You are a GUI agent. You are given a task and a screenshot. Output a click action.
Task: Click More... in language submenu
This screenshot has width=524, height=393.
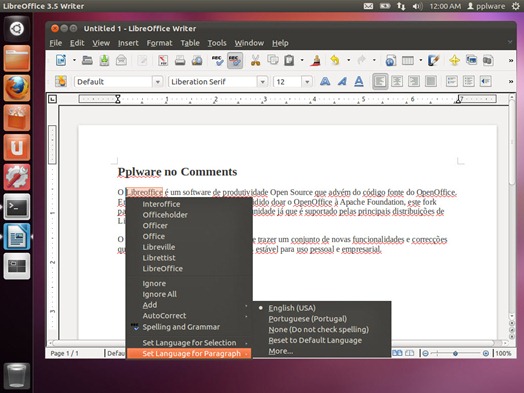point(281,351)
